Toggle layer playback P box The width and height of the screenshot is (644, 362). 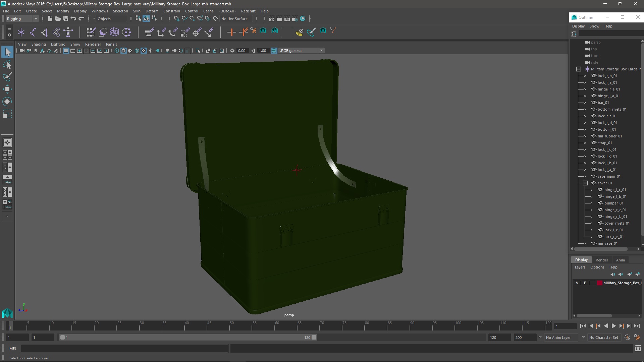click(x=585, y=283)
